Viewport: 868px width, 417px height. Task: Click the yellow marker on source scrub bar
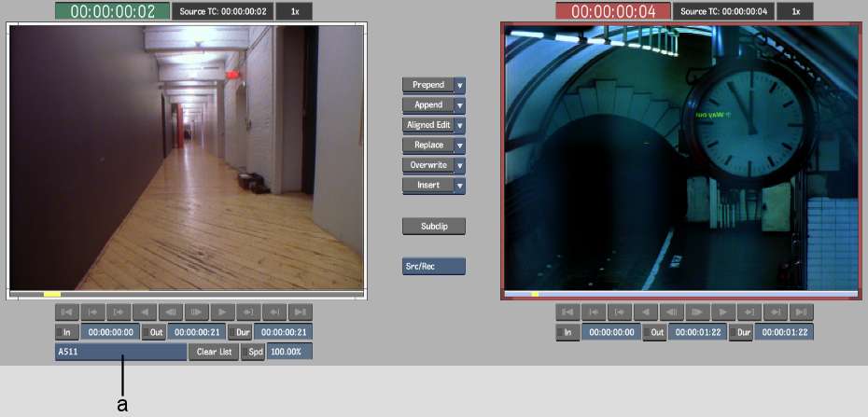51,295
